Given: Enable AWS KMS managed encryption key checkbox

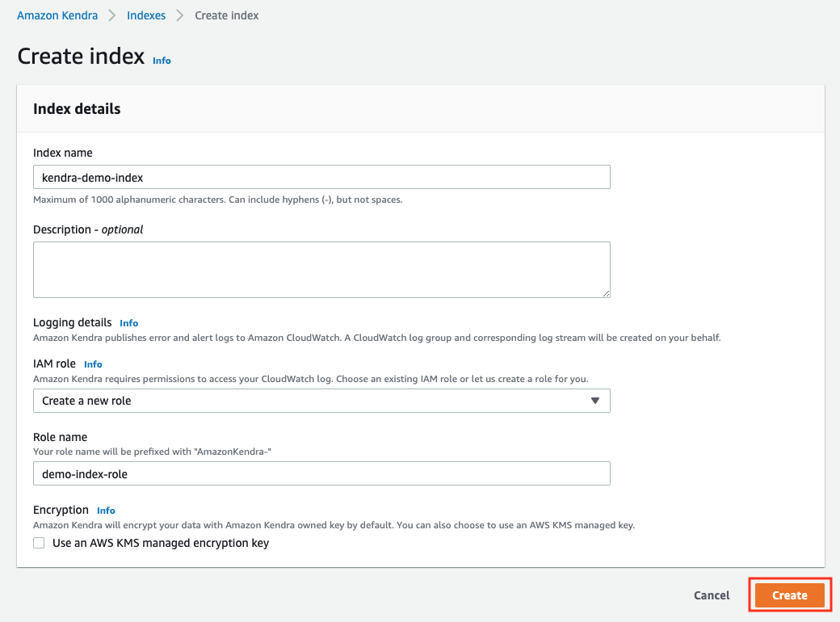Looking at the screenshot, I should 39,543.
